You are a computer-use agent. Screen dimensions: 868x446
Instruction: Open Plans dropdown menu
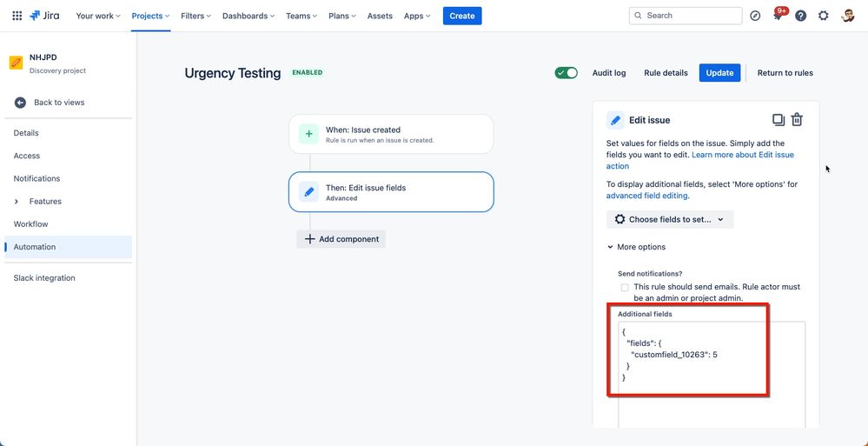(x=342, y=16)
